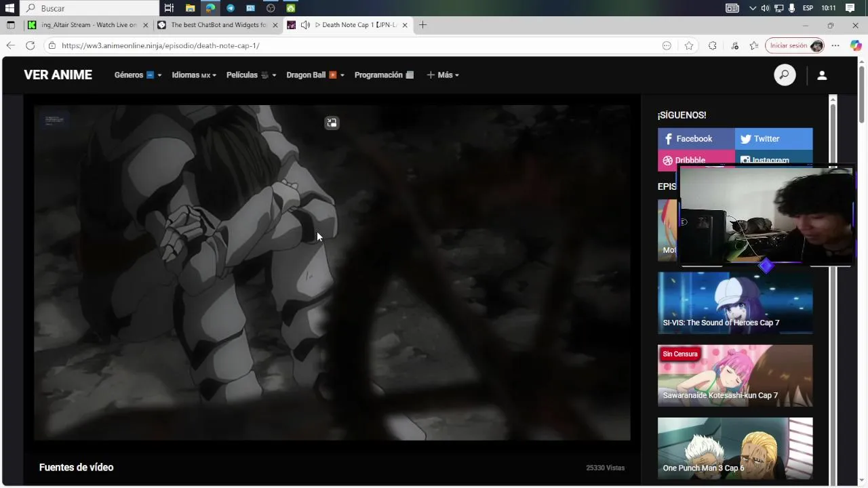
Task: Click the Windows Start button
Action: pos(9,8)
